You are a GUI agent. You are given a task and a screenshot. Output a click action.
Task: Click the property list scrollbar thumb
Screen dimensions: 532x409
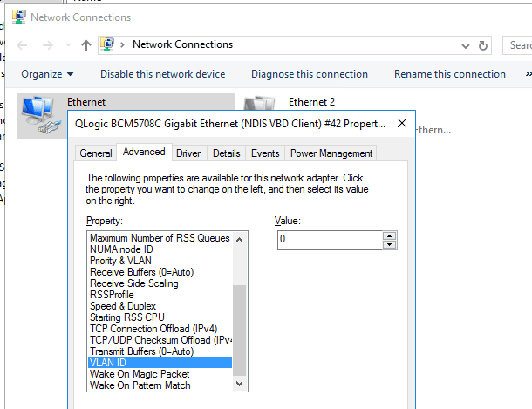[x=239, y=331]
